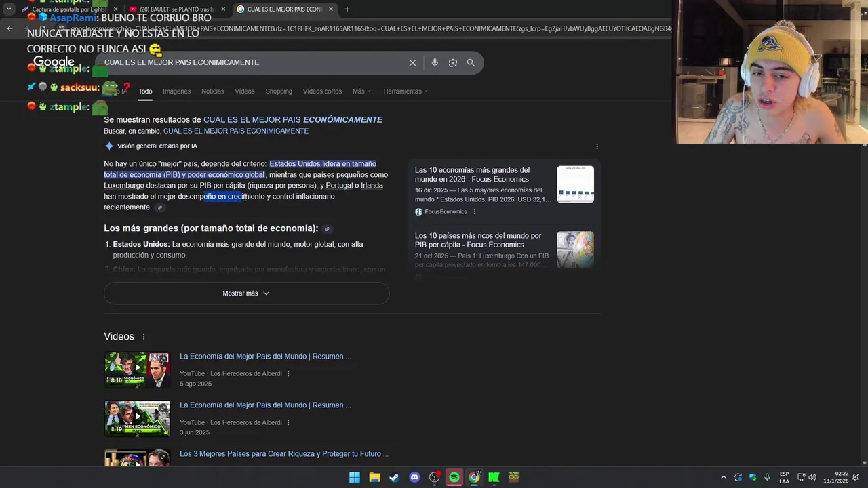This screenshot has height=488, width=868.
Task: Click the ESP LAA language indicator
Action: coord(784,477)
